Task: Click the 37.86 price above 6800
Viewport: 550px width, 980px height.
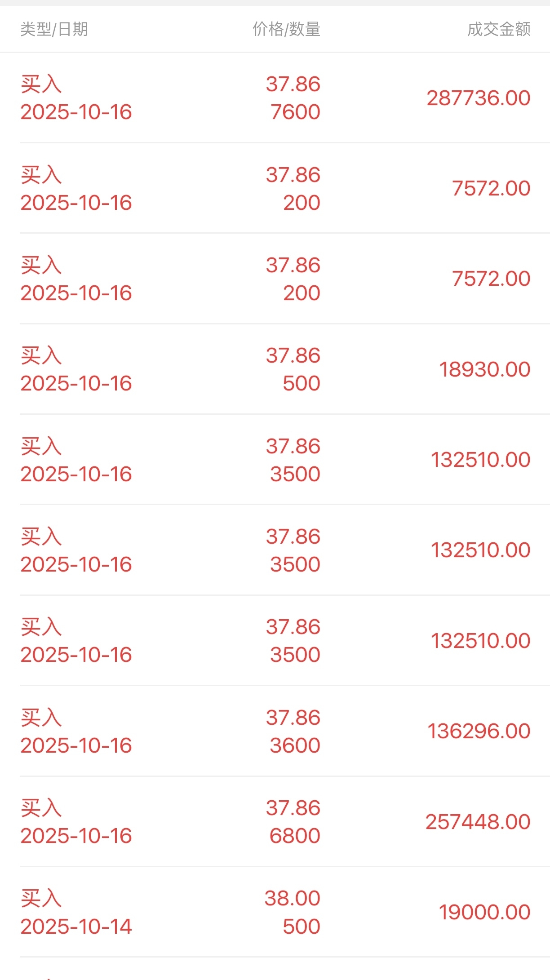Action: (293, 808)
